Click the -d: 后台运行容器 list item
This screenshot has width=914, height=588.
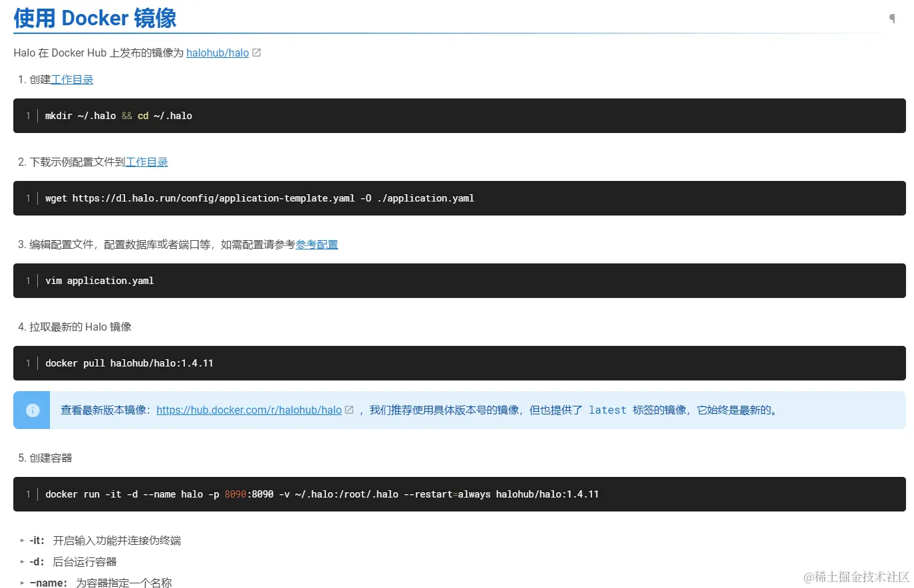[x=73, y=561]
